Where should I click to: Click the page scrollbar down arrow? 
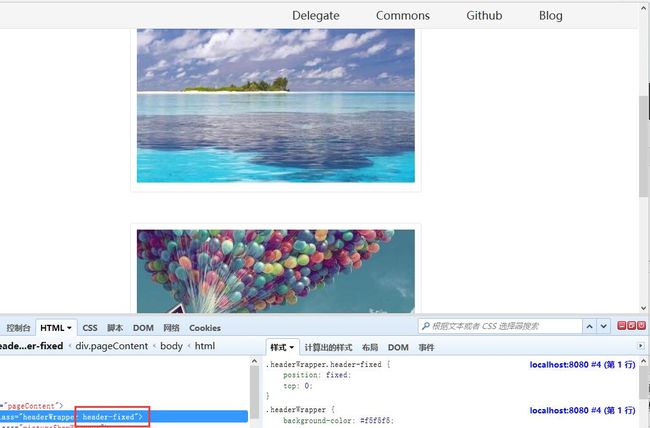(x=644, y=308)
